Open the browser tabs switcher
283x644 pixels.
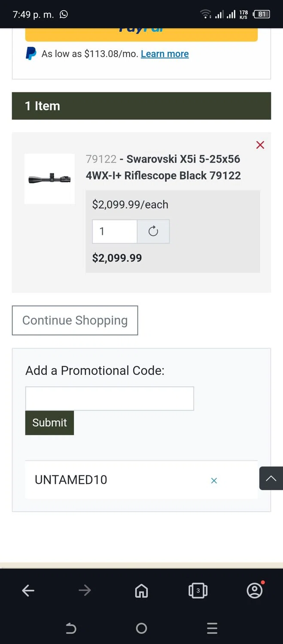pyautogui.click(x=198, y=591)
